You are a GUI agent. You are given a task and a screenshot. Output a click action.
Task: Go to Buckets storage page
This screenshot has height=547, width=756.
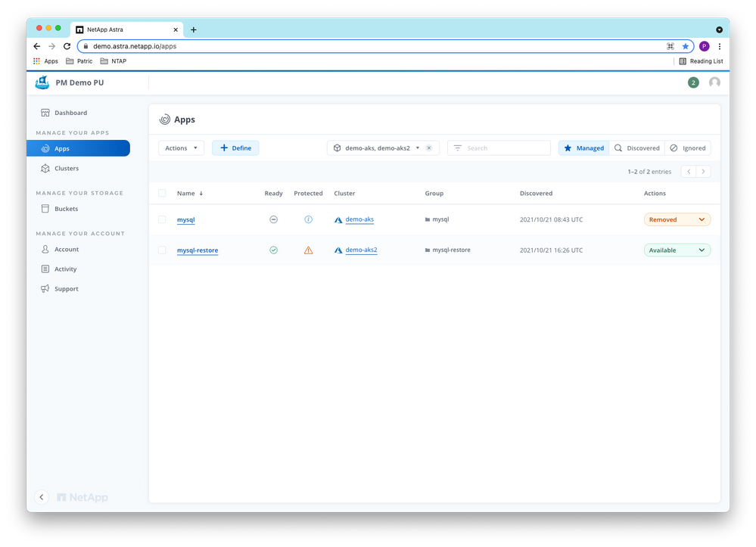point(60,209)
